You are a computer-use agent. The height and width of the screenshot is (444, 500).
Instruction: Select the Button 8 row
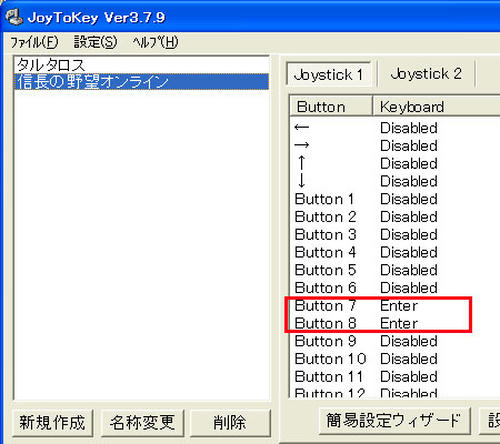tap(395, 323)
